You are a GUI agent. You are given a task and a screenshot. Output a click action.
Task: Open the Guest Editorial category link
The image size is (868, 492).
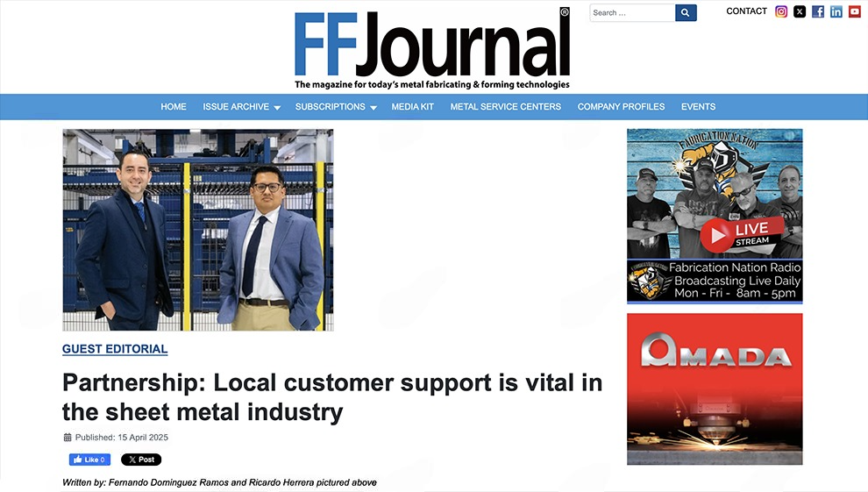click(115, 349)
